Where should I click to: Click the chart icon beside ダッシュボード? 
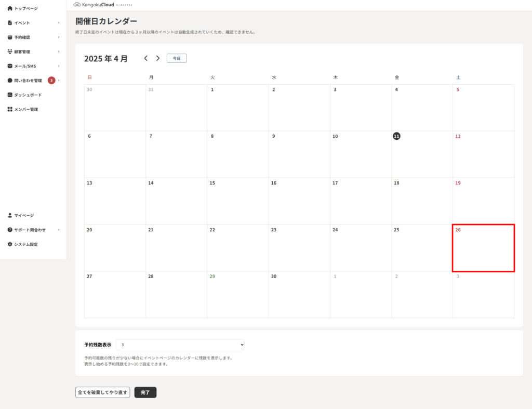coord(10,95)
